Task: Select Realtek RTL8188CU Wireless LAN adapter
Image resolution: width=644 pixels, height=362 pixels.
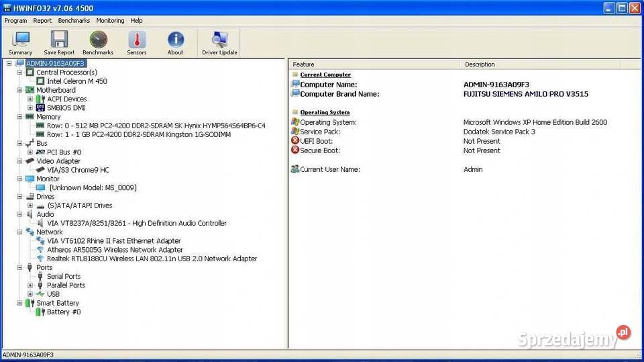Action: (x=152, y=259)
